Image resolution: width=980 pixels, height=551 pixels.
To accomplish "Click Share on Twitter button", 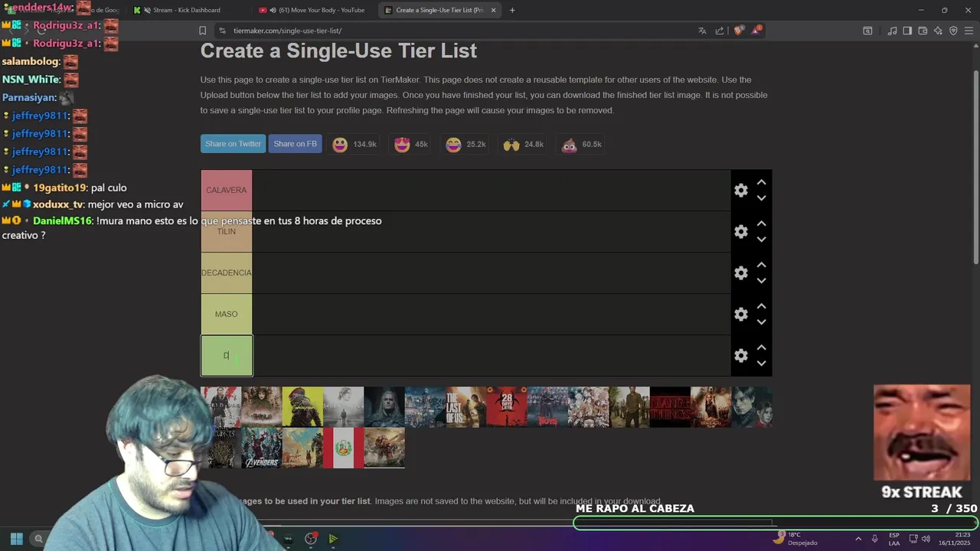I will coord(233,144).
